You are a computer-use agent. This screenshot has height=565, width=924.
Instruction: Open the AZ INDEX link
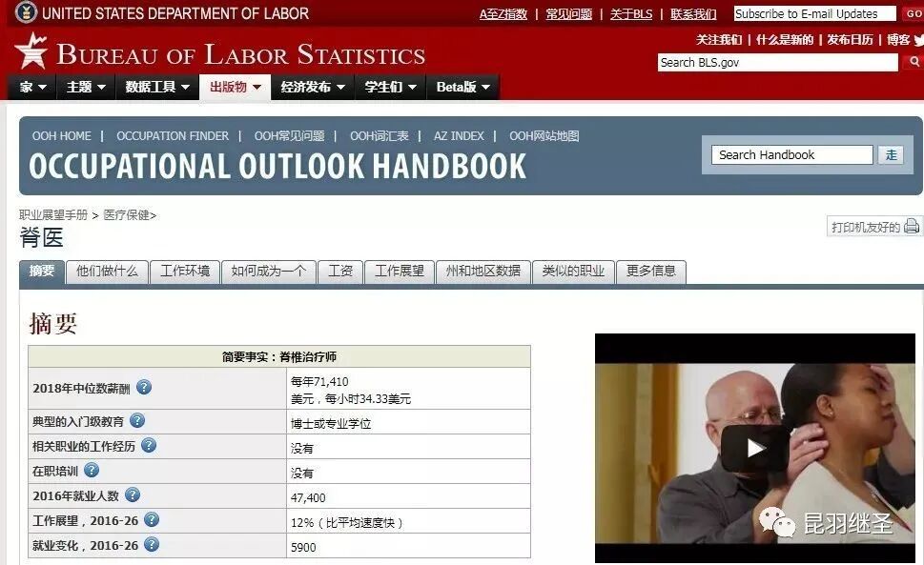459,136
